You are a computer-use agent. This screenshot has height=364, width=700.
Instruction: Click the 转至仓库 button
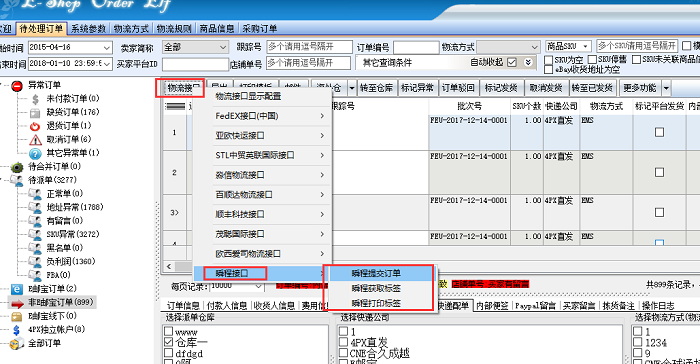coord(376,88)
